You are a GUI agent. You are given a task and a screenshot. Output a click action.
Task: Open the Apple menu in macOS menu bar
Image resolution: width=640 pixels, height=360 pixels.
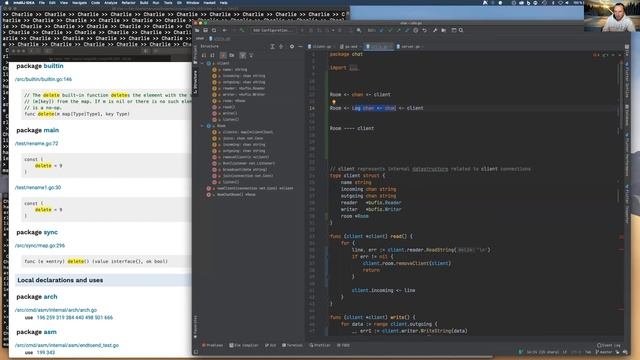pos(7,2)
